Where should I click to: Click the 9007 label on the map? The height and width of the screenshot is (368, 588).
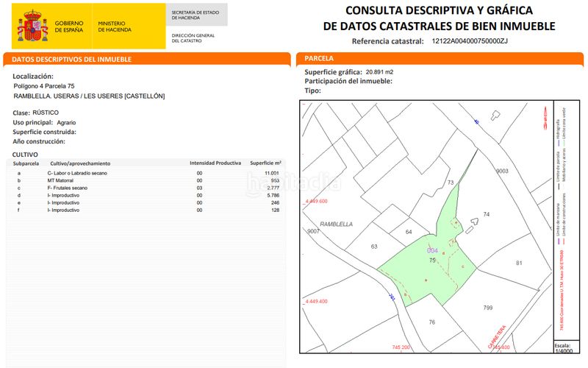(x=314, y=231)
